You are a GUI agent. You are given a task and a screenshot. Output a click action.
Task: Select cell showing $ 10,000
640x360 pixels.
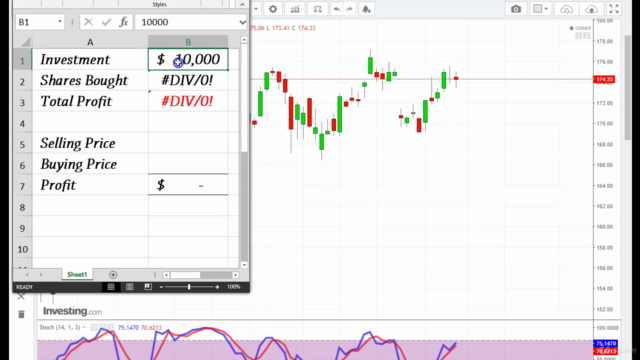[x=188, y=60]
